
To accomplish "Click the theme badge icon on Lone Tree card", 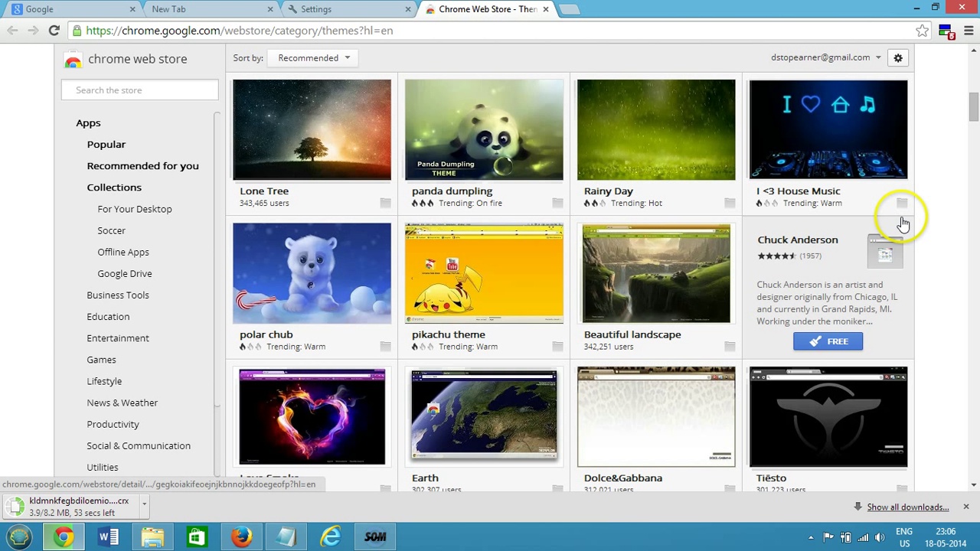I will coord(385,203).
